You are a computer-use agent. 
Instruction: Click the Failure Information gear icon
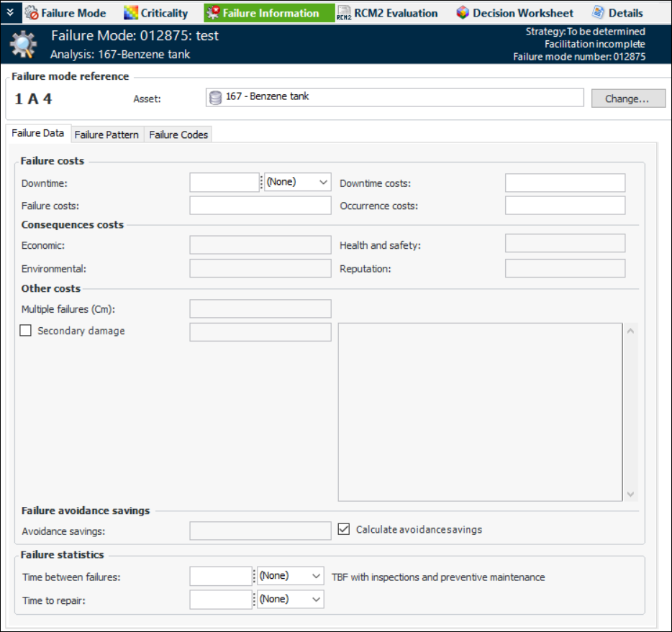click(213, 13)
